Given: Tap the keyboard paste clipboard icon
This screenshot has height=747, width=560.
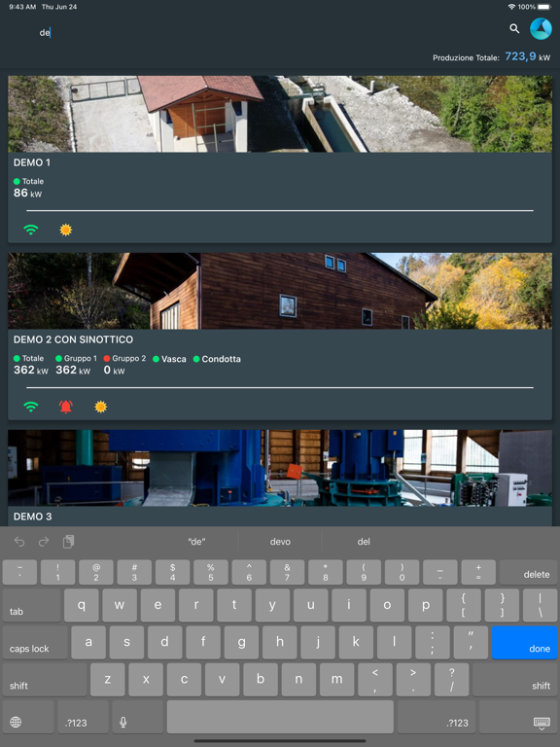Looking at the screenshot, I should point(69,542).
